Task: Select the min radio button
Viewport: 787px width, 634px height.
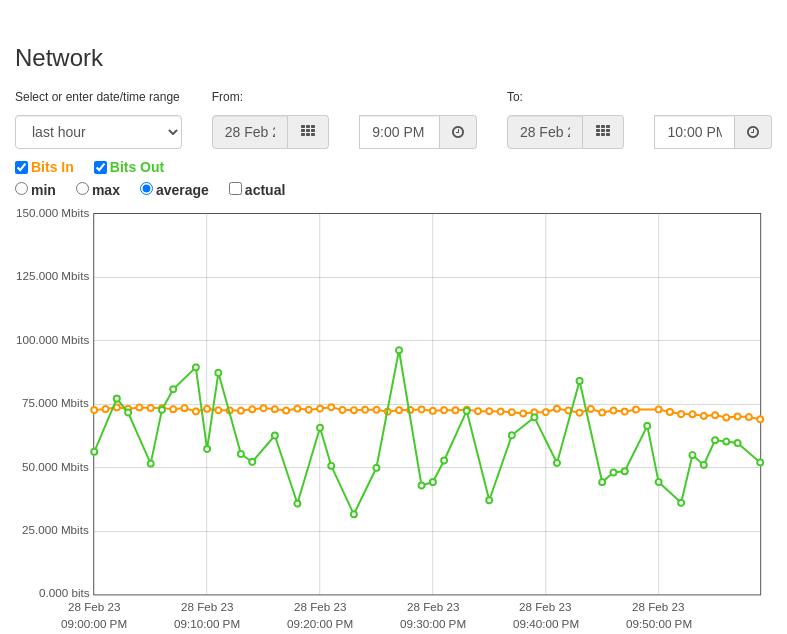Action: coord(21,189)
